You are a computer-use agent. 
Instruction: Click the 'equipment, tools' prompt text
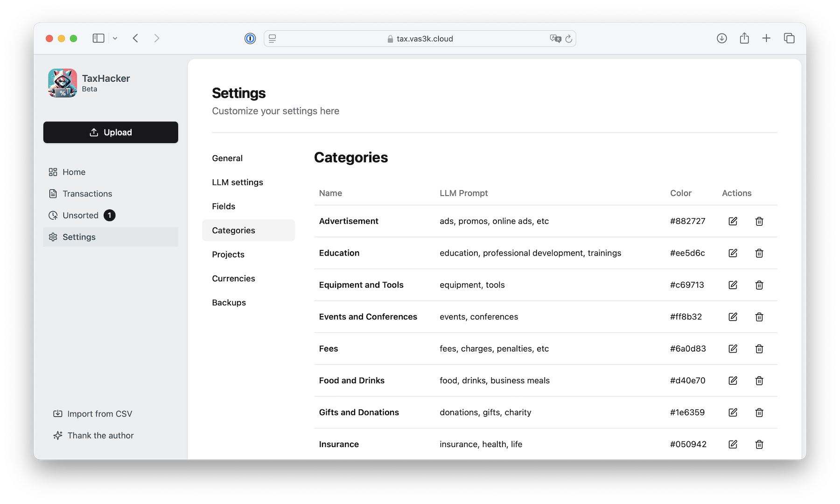coord(472,285)
